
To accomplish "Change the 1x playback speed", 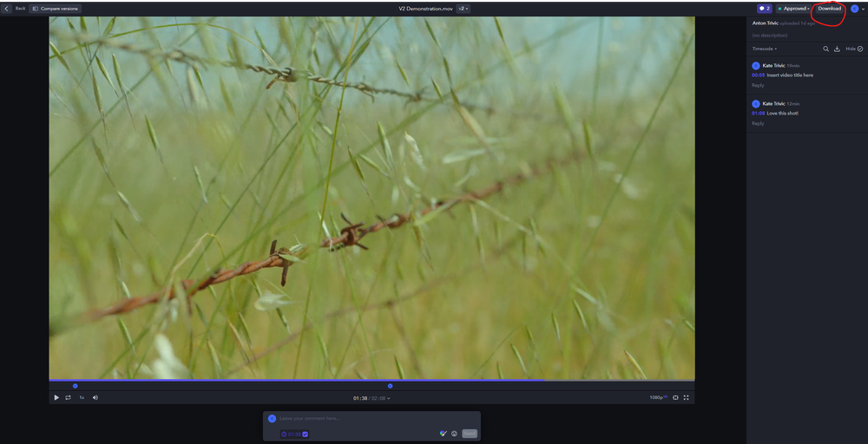I will (x=82, y=397).
